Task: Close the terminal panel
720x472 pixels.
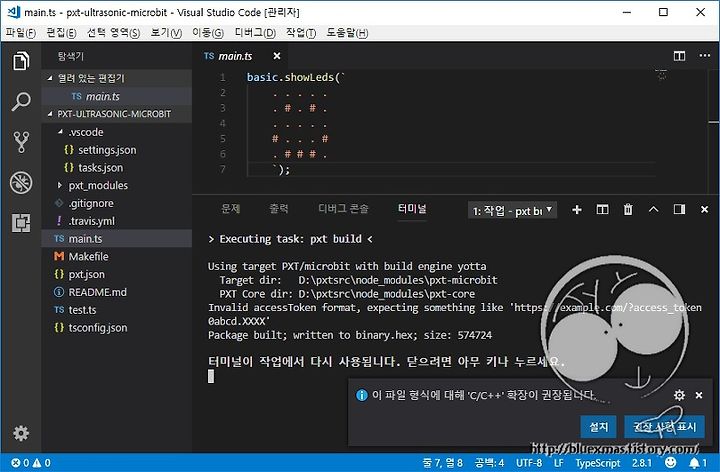Action: 704,209
